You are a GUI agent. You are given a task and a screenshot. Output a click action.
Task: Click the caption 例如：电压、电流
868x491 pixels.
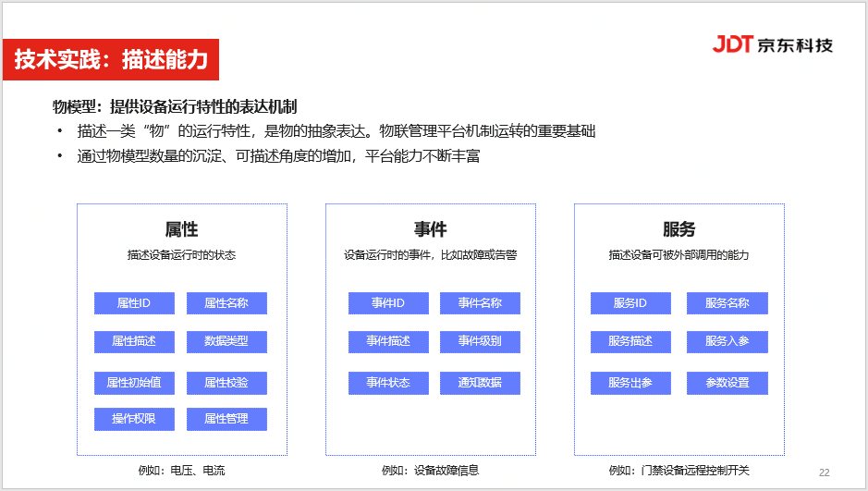point(181,471)
